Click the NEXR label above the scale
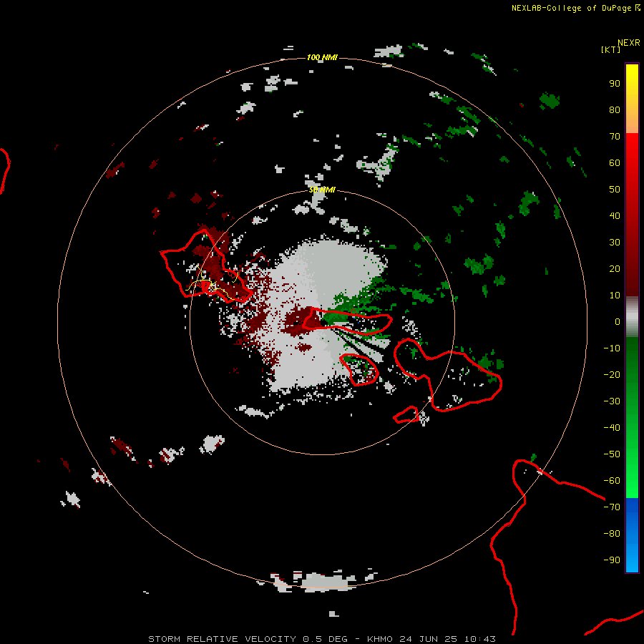This screenshot has height=644, width=644. 628,43
